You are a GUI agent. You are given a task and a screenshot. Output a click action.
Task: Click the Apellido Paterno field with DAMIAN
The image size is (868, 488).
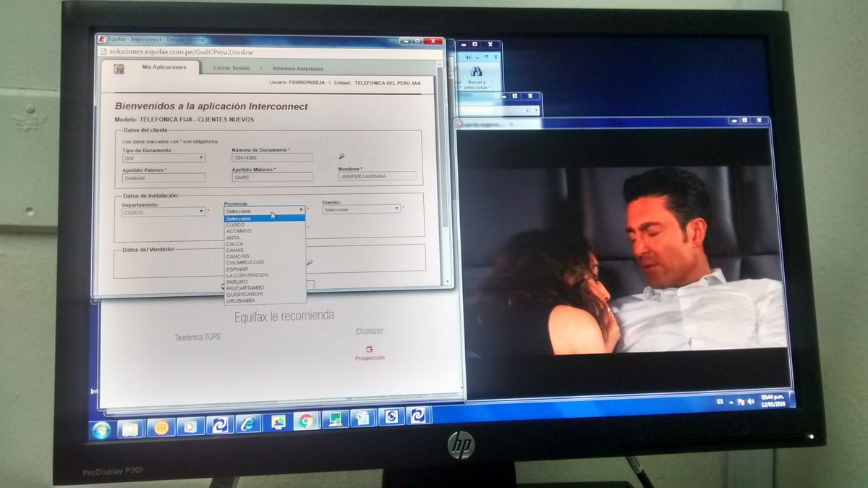point(163,177)
